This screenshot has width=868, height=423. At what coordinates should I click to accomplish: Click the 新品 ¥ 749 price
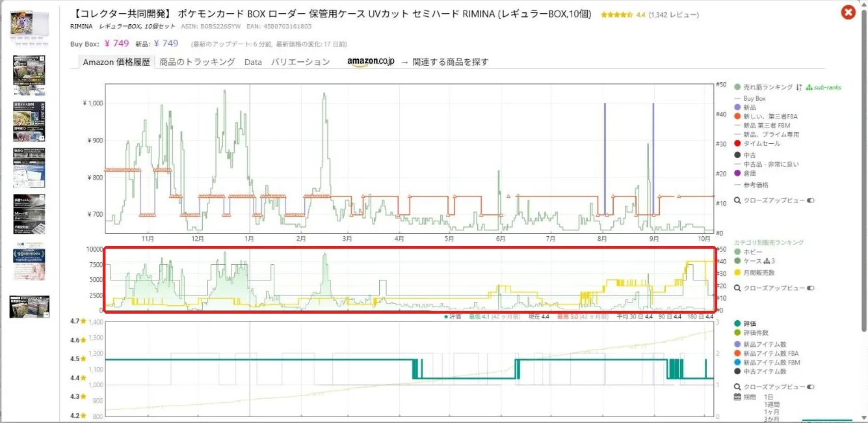(x=166, y=44)
